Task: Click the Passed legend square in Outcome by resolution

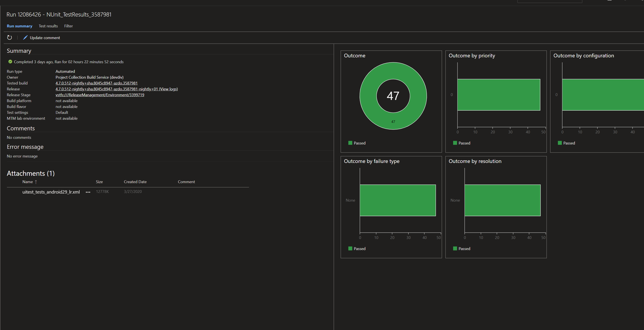Action: coord(455,249)
